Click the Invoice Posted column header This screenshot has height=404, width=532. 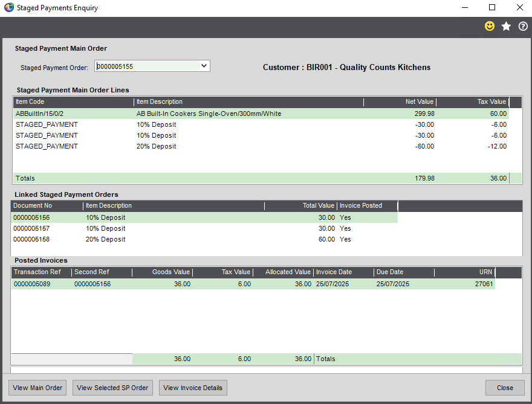[366, 206]
